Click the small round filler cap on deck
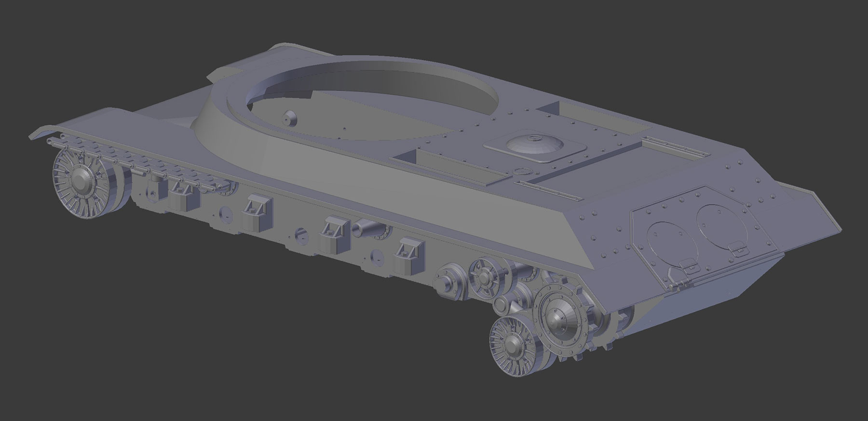 521,171
